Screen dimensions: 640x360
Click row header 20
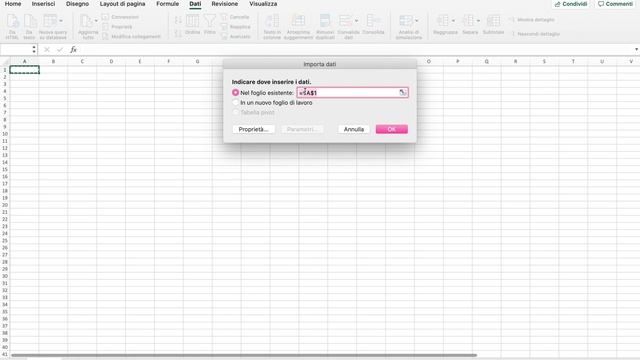coord(5,205)
